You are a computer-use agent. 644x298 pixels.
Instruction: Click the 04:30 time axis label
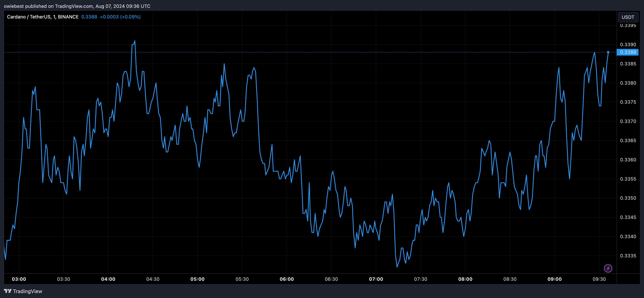point(153,279)
